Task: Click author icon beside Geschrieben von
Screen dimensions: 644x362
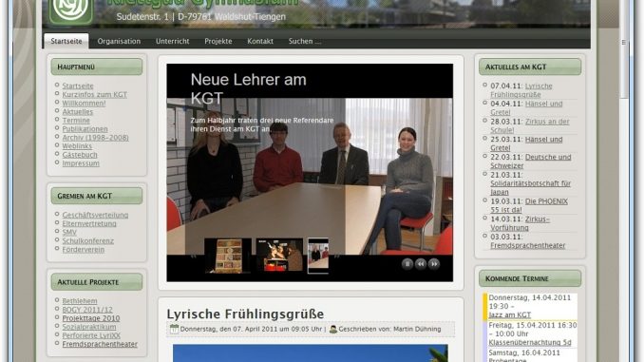Action: point(333,329)
